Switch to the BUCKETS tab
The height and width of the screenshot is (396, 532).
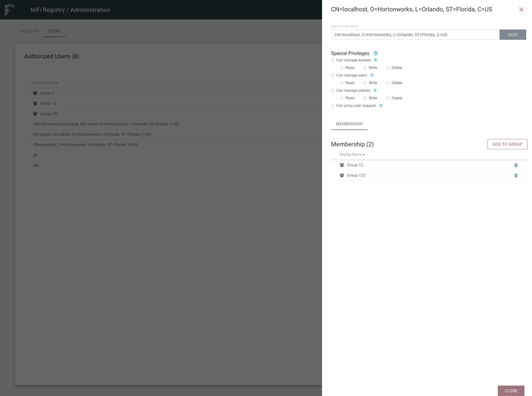pyautogui.click(x=29, y=31)
